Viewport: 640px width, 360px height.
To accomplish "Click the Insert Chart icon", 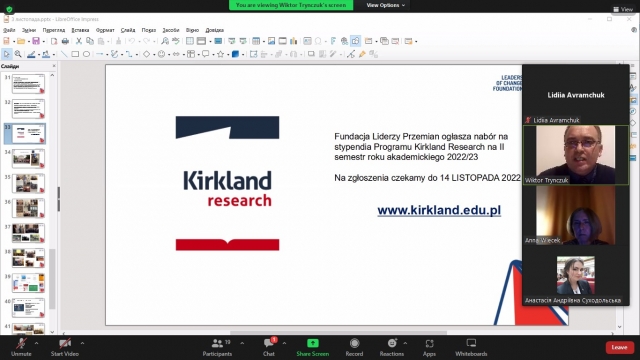I will (293, 41).
